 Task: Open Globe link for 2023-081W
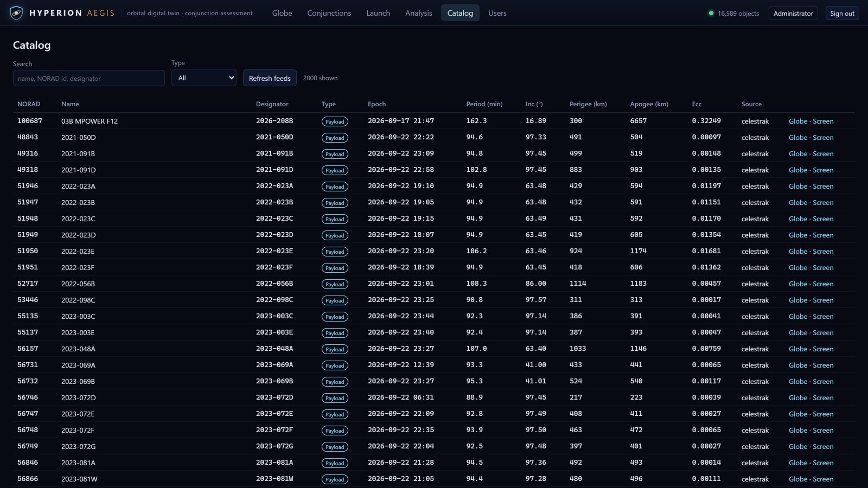[x=797, y=479]
